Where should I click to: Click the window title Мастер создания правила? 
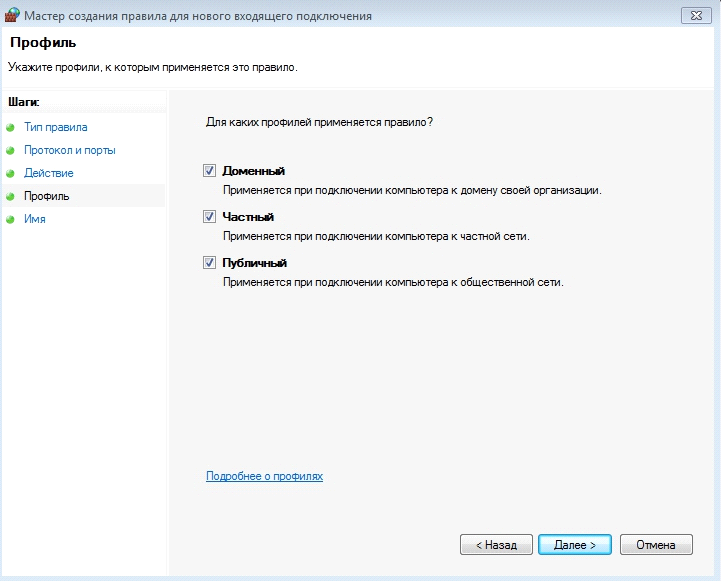(x=198, y=16)
